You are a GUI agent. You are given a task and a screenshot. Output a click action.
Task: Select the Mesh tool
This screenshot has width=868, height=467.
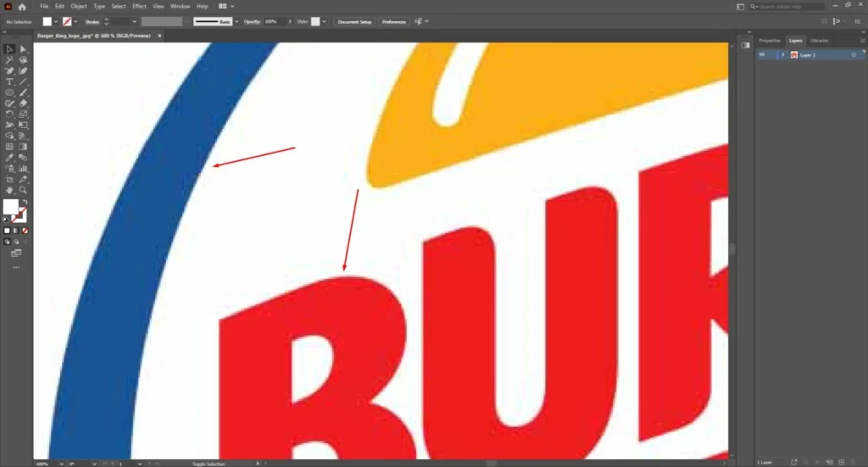tap(9, 147)
